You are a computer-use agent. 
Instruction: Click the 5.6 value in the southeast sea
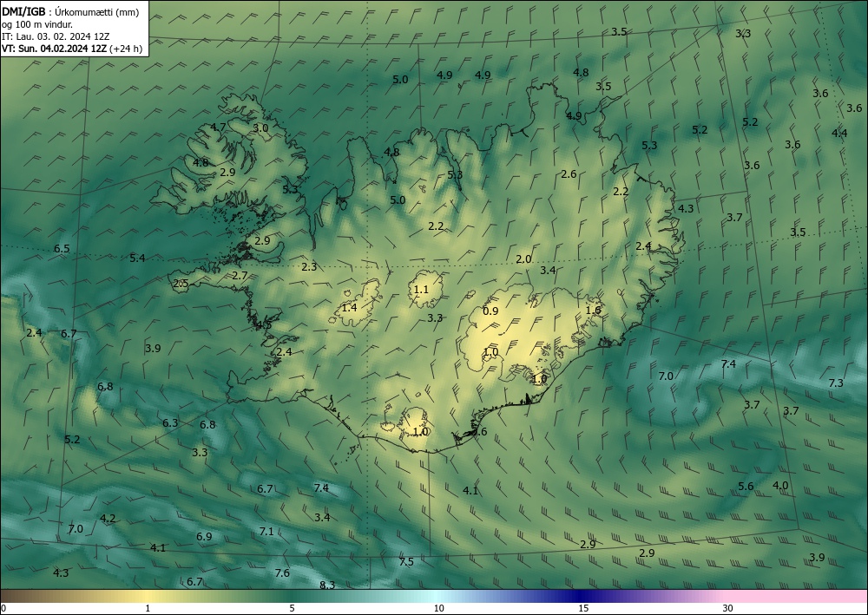coord(746,486)
